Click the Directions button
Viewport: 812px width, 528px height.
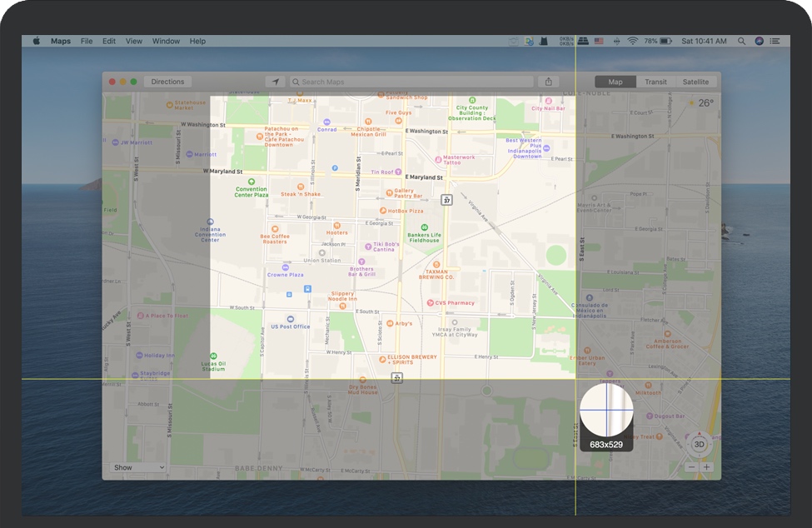[x=168, y=81]
